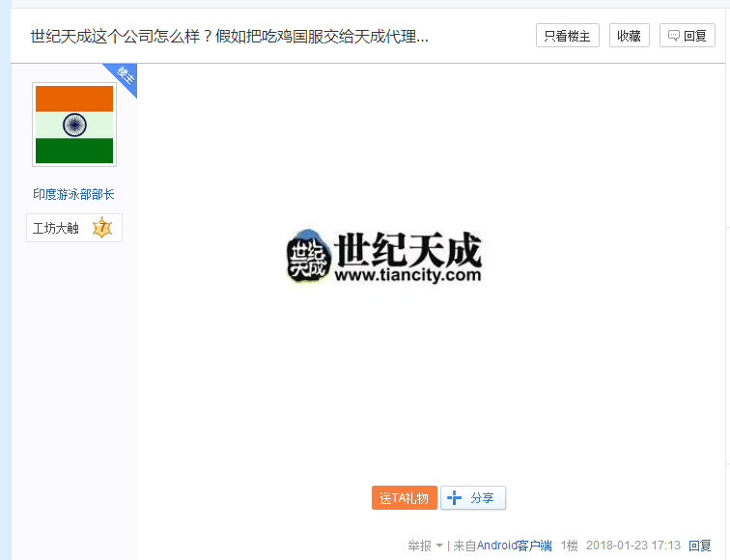
Task: Click the level 7 star icon
Action: pyautogui.click(x=102, y=228)
